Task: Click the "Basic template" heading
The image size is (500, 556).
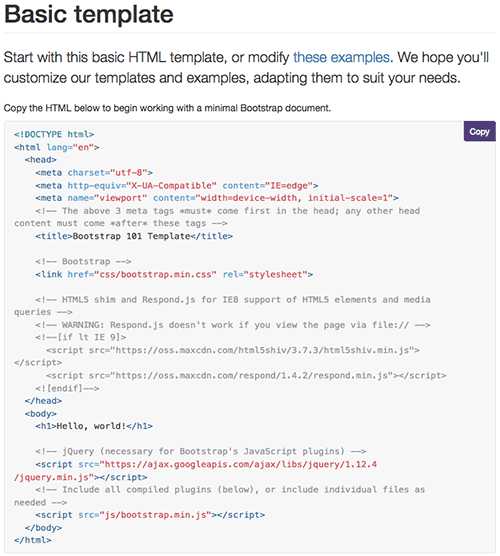Action: click(89, 15)
